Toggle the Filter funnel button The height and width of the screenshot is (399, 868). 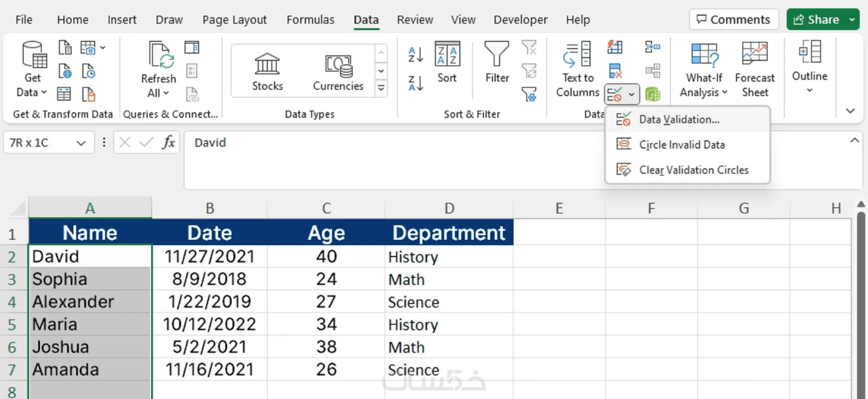point(497,63)
